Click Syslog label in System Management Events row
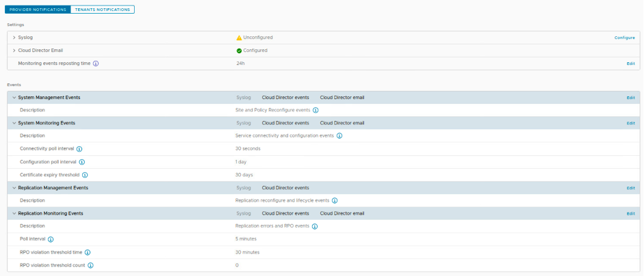The image size is (644, 276). pos(243,98)
